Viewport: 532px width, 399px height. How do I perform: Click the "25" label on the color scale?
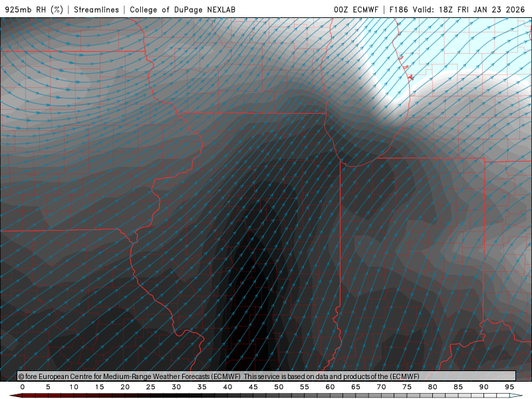pos(151,387)
